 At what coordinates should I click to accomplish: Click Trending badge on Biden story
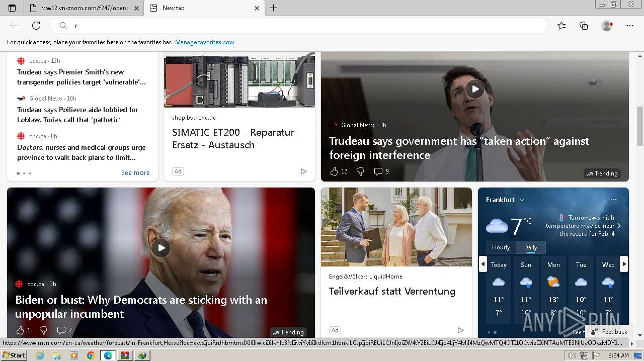(288, 332)
